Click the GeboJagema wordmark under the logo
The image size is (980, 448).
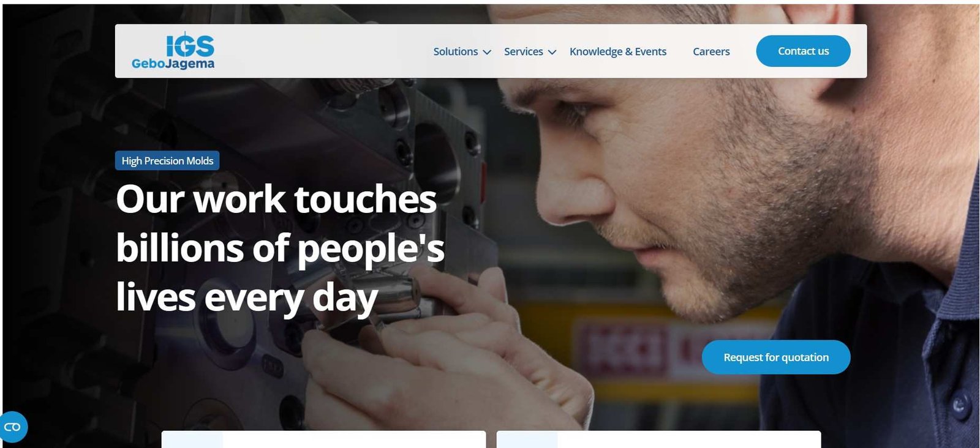[173, 64]
